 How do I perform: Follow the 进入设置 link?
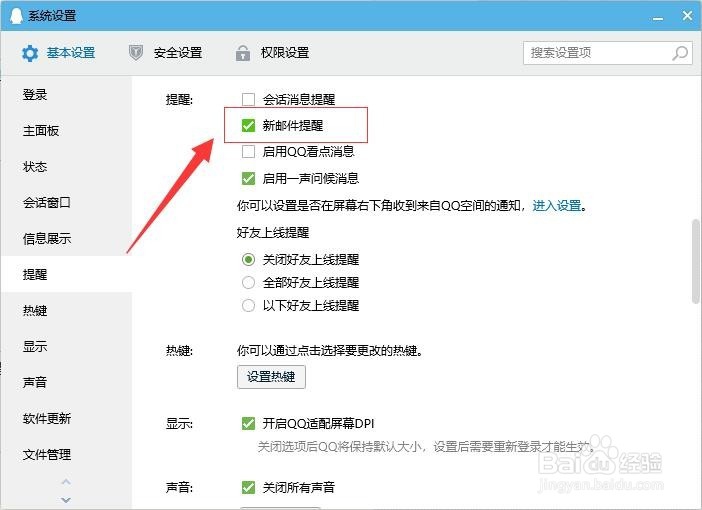[x=557, y=206]
